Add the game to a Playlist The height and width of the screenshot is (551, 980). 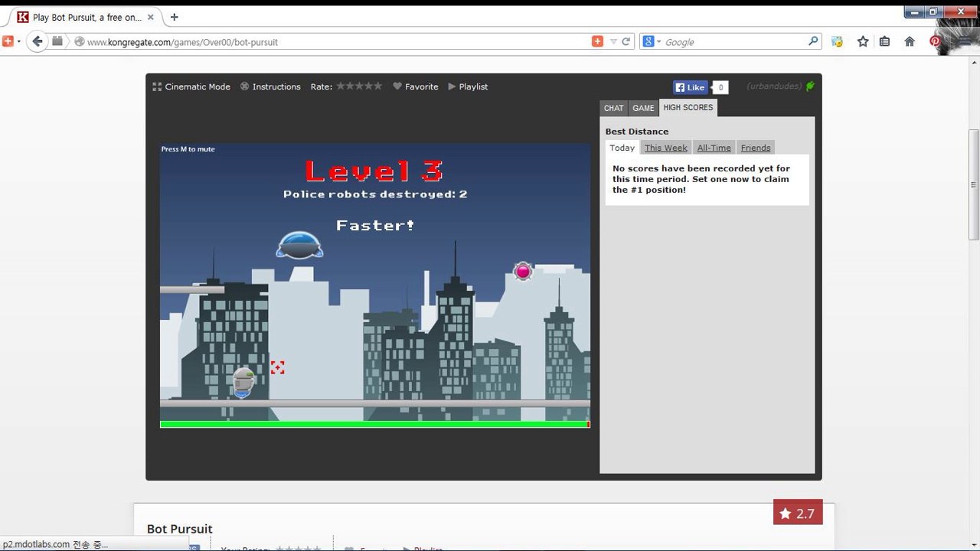click(x=468, y=86)
